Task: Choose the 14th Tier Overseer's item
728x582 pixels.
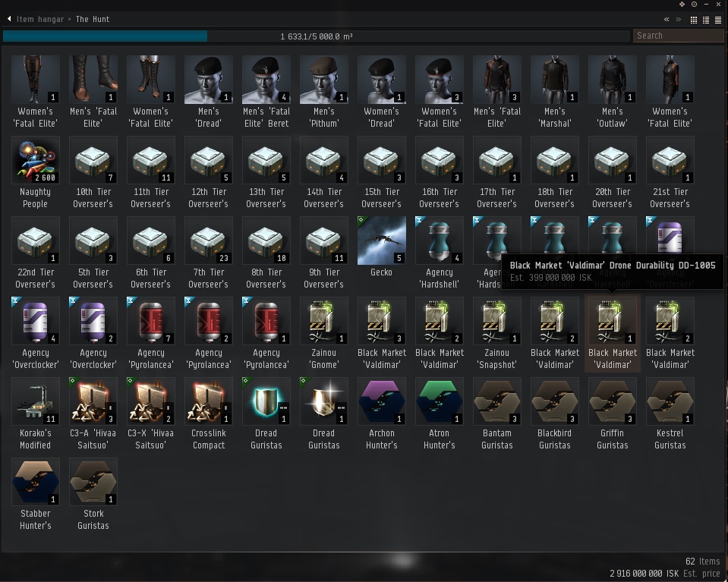Action: [323, 173]
